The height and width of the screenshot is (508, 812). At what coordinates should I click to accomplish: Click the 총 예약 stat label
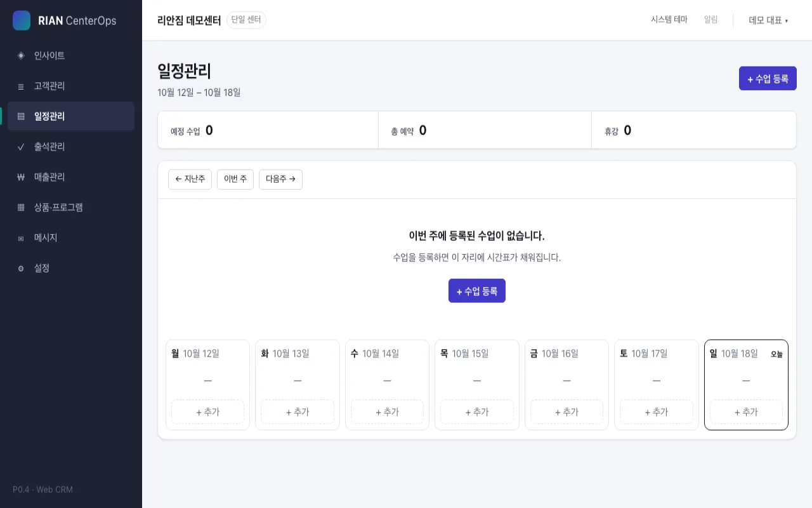[x=402, y=131]
